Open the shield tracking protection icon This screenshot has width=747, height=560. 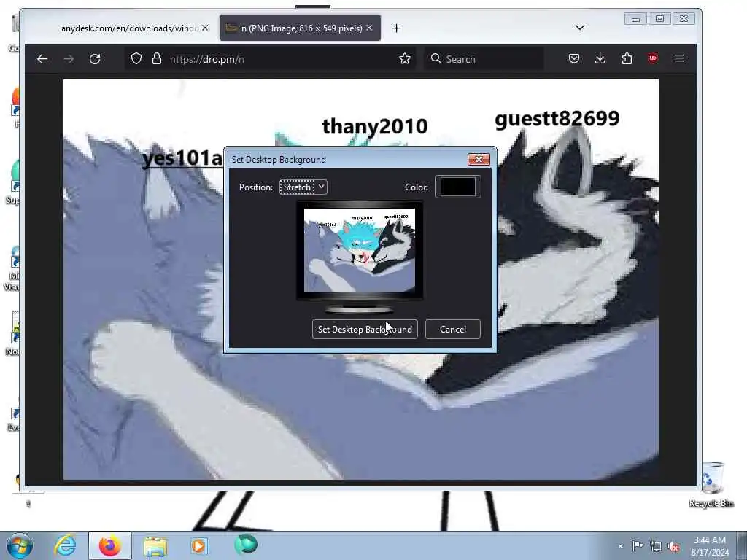click(x=136, y=58)
